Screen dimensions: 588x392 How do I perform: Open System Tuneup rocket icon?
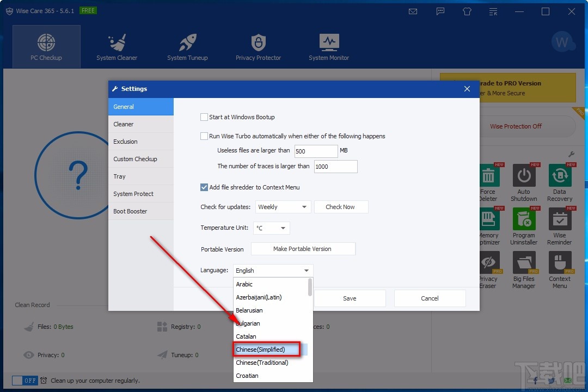187,42
